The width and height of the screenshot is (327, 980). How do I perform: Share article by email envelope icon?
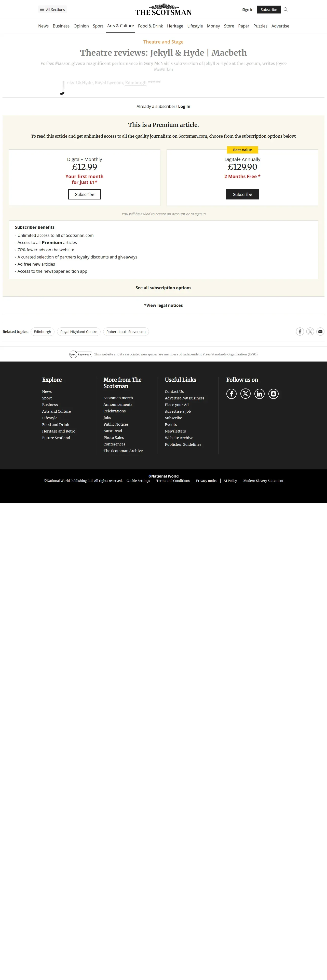click(321, 331)
